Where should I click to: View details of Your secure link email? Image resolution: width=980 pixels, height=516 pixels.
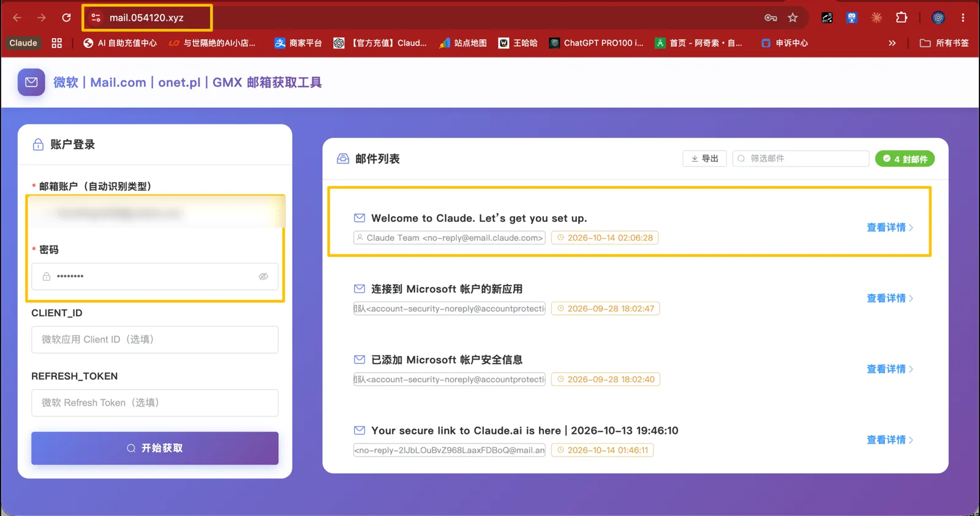click(890, 440)
